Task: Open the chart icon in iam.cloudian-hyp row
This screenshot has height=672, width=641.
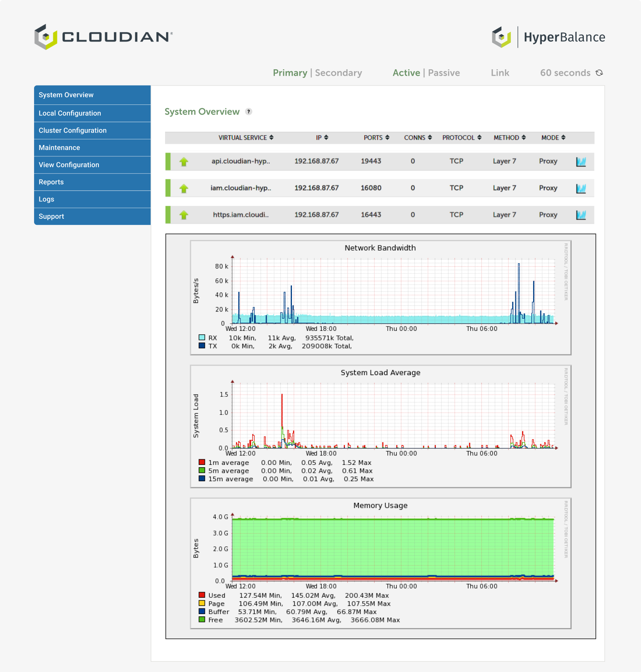Action: click(581, 189)
